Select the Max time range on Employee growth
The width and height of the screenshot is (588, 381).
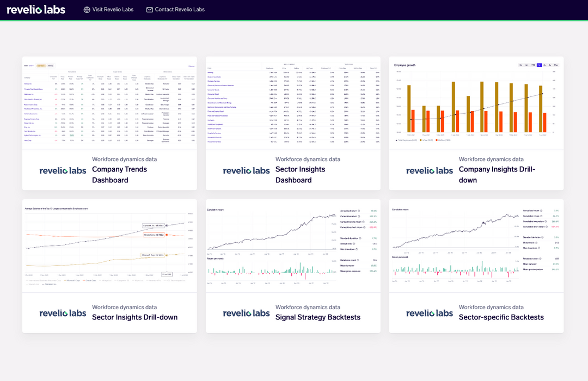[x=555, y=65]
